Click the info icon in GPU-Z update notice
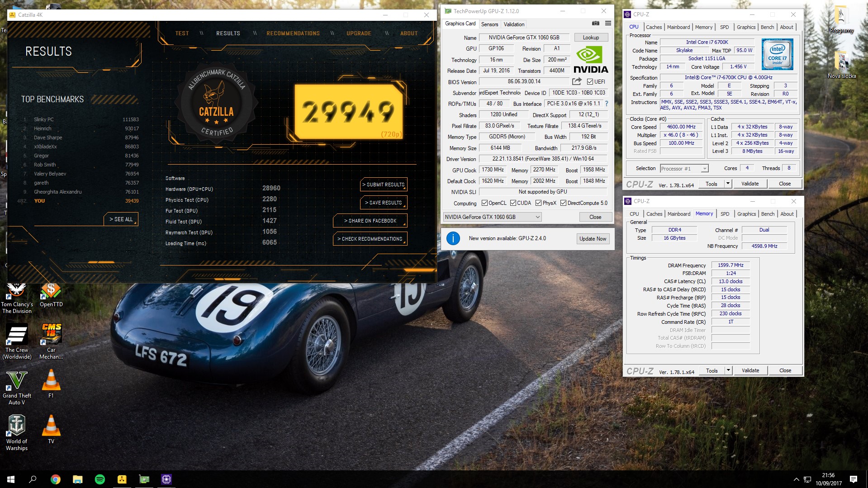This screenshot has width=868, height=488. click(453, 238)
